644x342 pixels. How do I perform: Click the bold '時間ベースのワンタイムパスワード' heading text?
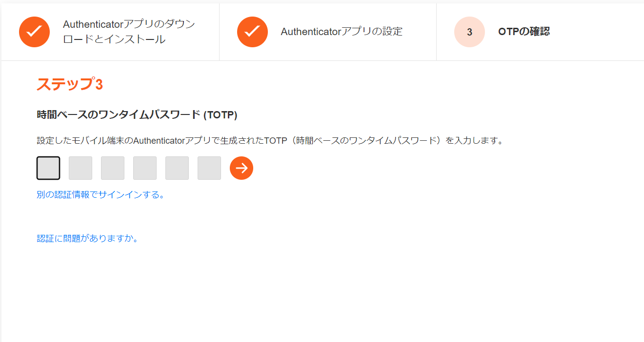[x=119, y=115]
